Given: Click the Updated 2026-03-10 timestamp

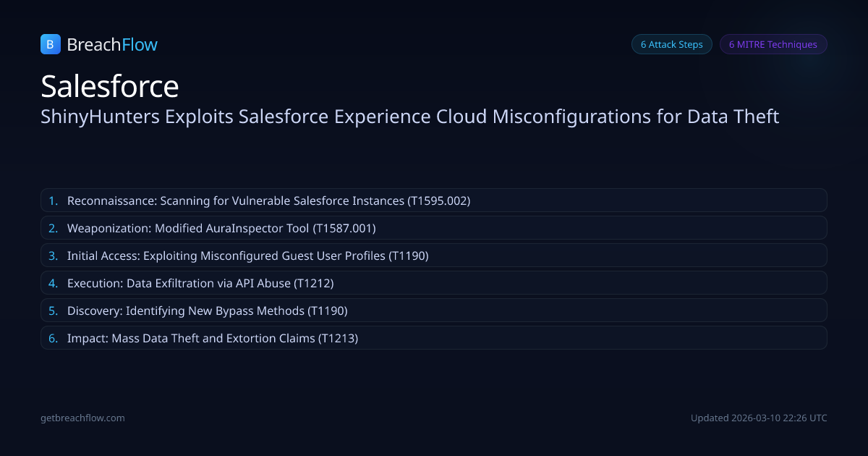Looking at the screenshot, I should click(759, 418).
